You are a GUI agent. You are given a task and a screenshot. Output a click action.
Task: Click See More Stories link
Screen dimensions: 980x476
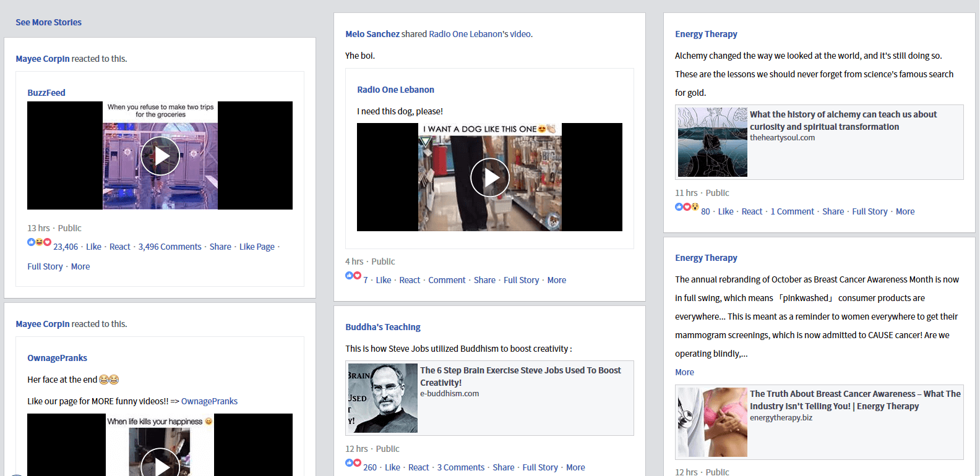[x=48, y=22]
